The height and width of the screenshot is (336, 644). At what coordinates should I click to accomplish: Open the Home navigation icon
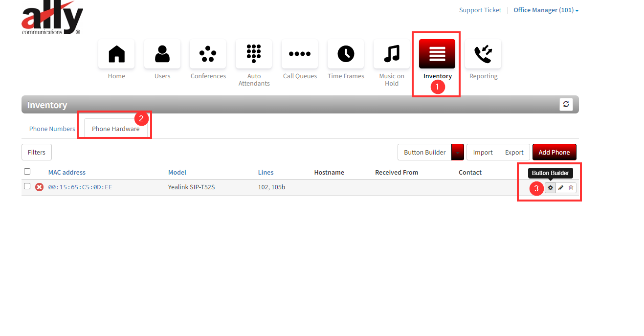click(116, 54)
